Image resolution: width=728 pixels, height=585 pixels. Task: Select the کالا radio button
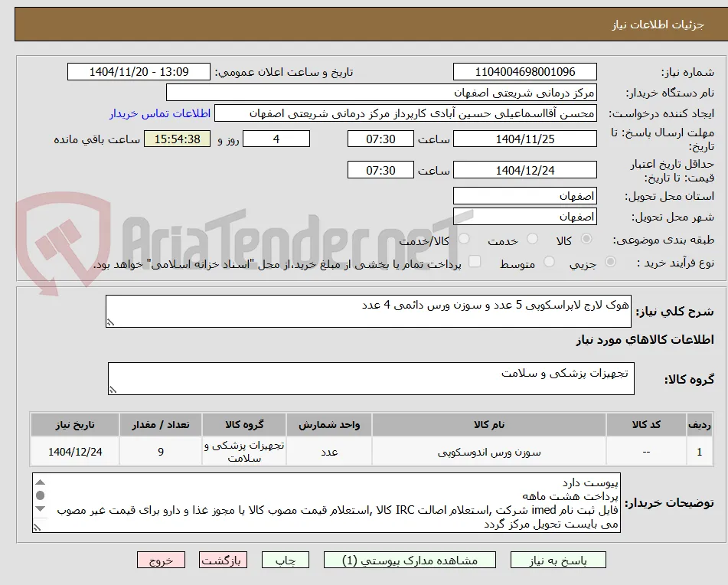click(x=586, y=239)
